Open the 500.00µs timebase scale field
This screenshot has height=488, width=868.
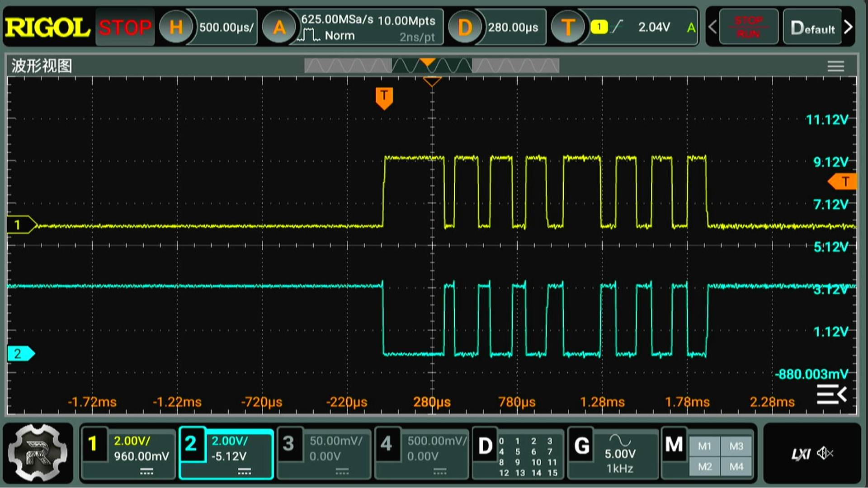pyautogui.click(x=226, y=28)
